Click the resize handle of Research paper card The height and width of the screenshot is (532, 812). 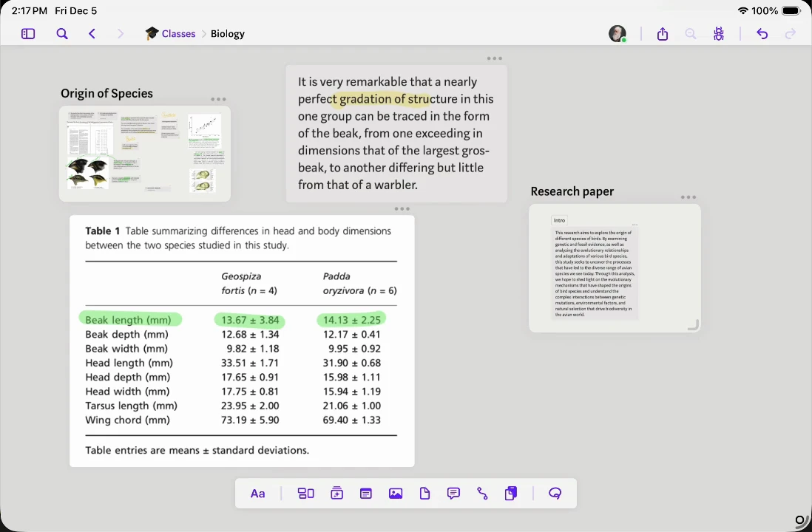694,325
